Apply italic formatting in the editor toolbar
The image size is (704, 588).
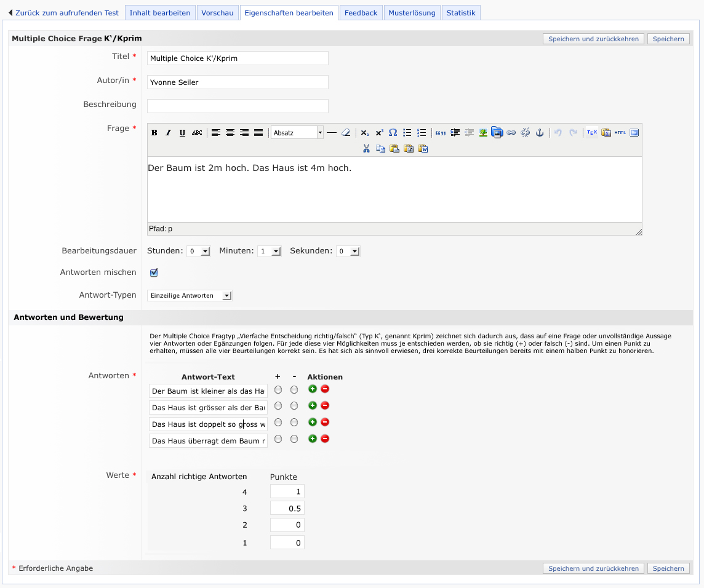(168, 133)
